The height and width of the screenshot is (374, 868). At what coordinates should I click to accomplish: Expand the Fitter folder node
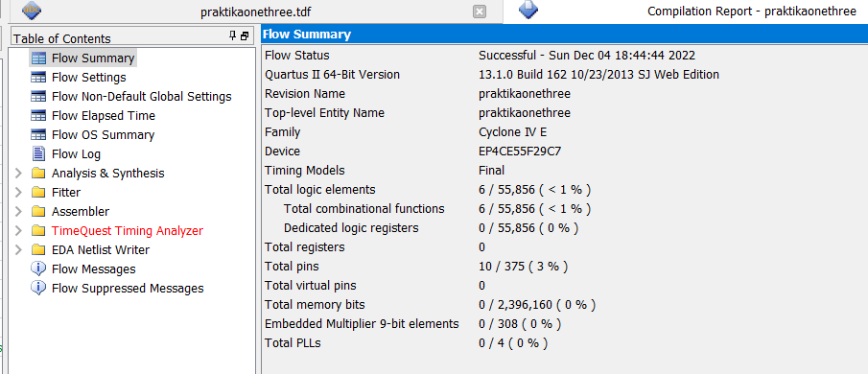(x=18, y=193)
